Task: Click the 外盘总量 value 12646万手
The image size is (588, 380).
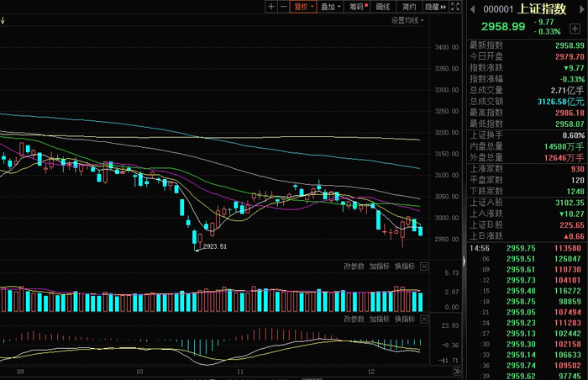Action: click(x=564, y=158)
